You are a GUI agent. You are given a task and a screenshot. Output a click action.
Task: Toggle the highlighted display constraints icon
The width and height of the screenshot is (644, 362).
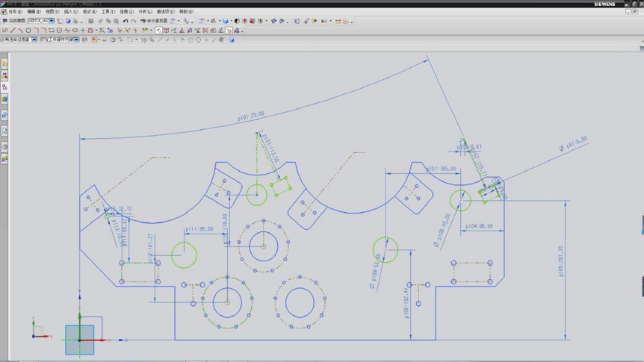pyautogui.click(x=229, y=31)
